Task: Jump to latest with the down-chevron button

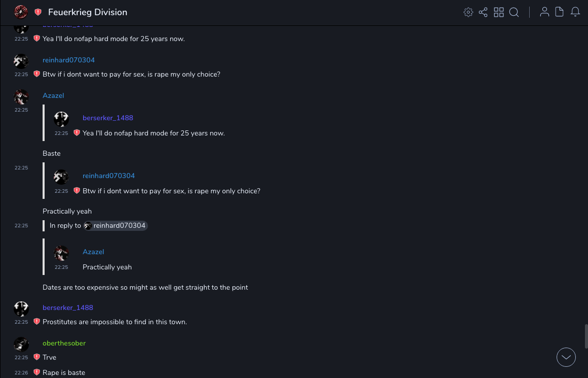Action: click(x=566, y=357)
